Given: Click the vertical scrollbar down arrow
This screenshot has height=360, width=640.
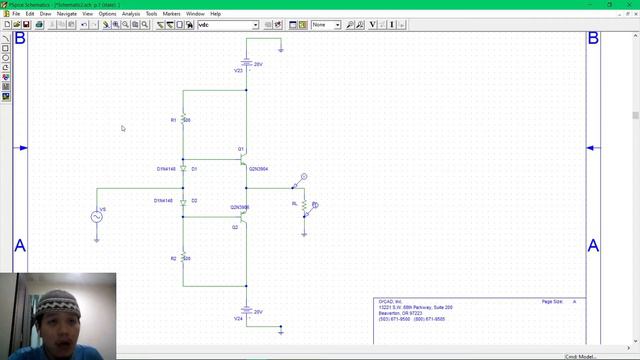Looking at the screenshot, I should pos(636,341).
